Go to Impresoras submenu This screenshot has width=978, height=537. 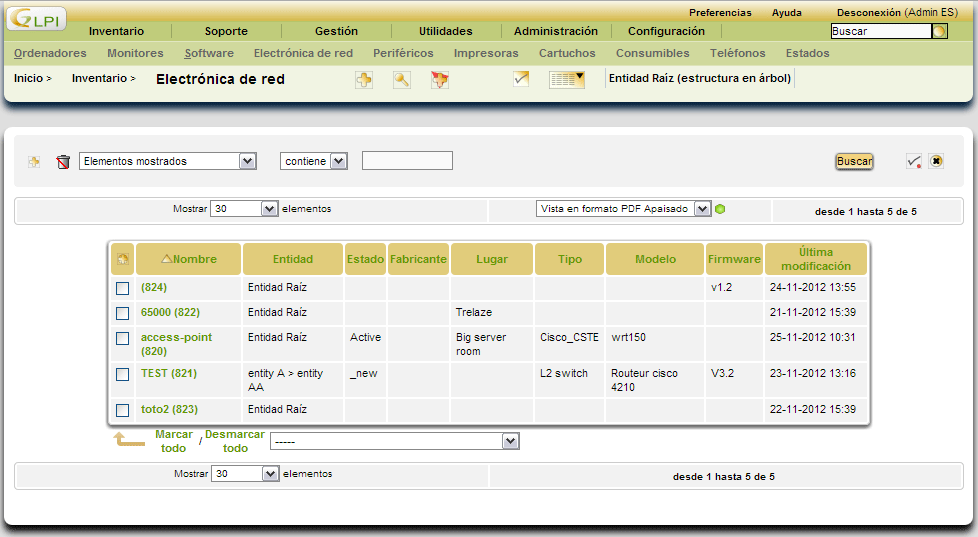pyautogui.click(x=486, y=53)
